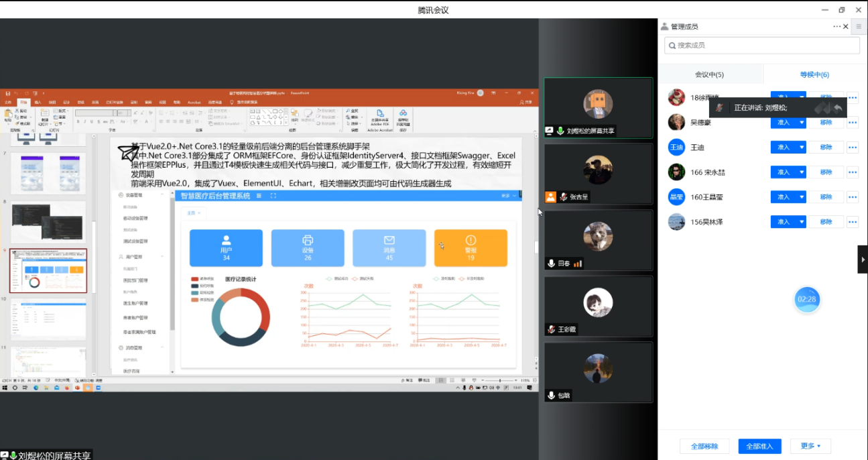Focus the 搜索成员 search field
The width and height of the screenshot is (868, 460).
pyautogui.click(x=762, y=46)
